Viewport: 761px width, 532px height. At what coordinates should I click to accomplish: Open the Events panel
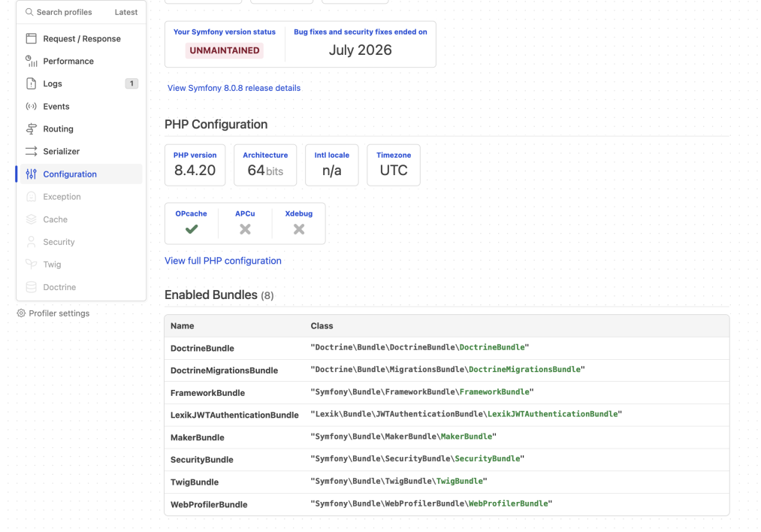[x=81, y=106]
